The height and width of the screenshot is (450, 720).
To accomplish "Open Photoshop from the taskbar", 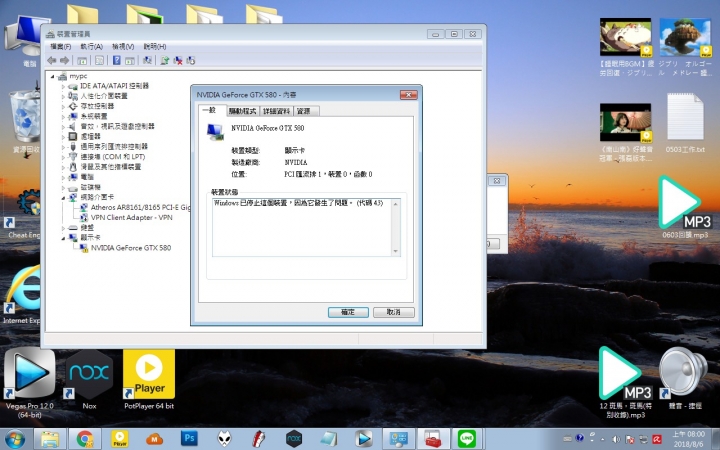I will point(189,439).
